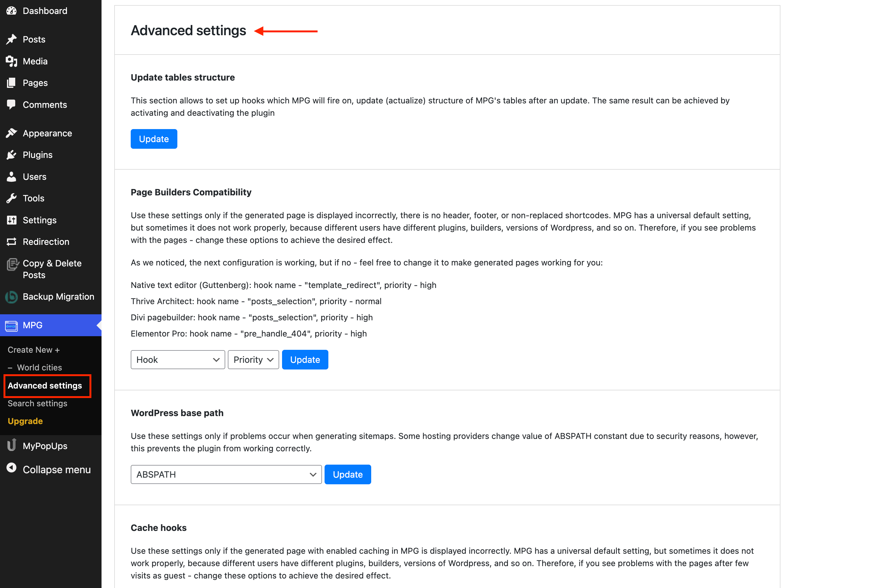Open the Hook dropdown

click(x=177, y=360)
